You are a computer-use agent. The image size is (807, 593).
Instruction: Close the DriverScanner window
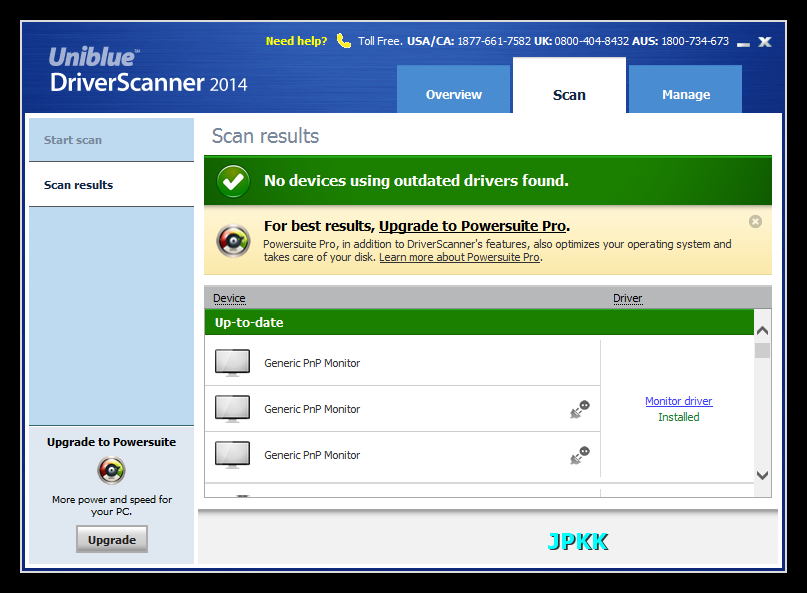(764, 42)
